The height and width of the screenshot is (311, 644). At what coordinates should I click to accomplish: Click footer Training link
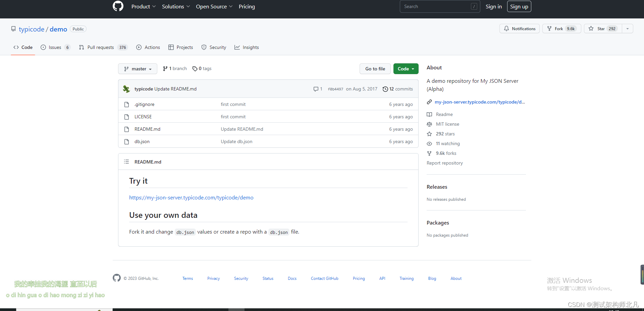pyautogui.click(x=407, y=278)
